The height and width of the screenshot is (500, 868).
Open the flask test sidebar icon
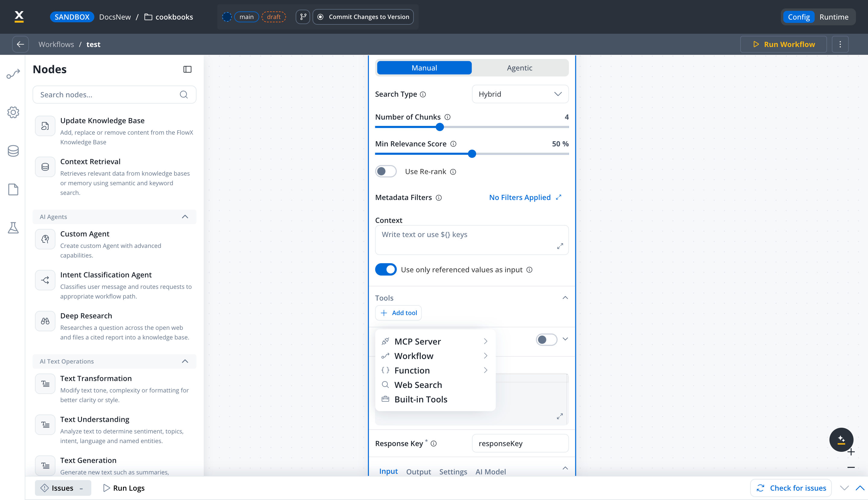coord(13,228)
